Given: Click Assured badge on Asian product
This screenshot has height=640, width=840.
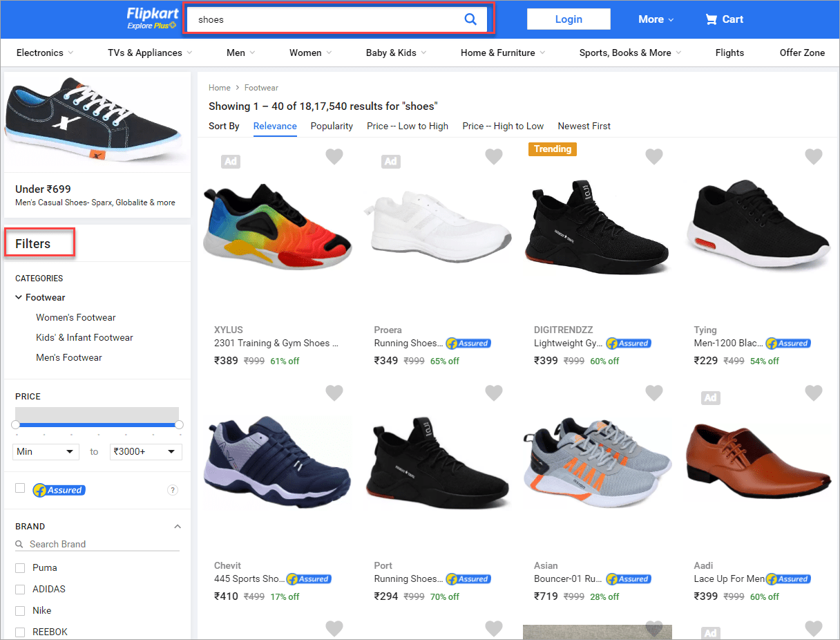Looking at the screenshot, I should coord(628,578).
